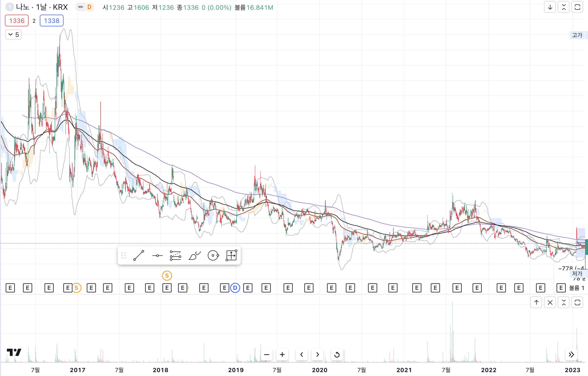This screenshot has height=376, width=588.
Task: Click the blue buy price 1338
Action: click(x=52, y=21)
